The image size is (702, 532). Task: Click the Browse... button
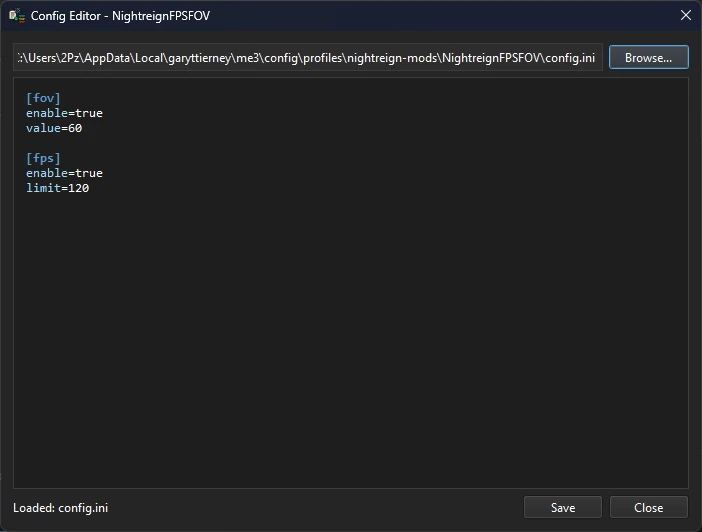648,57
